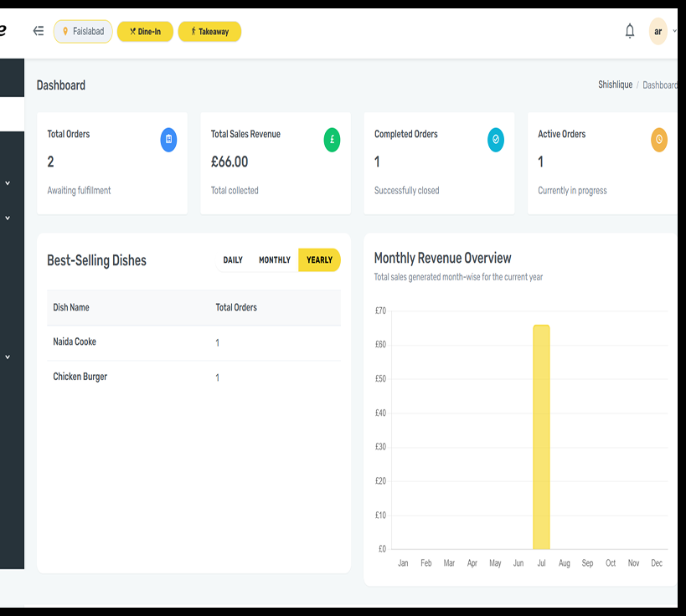The image size is (686, 616).
Task: Switch Best-Selling Dishes to Daily
Action: point(233,260)
